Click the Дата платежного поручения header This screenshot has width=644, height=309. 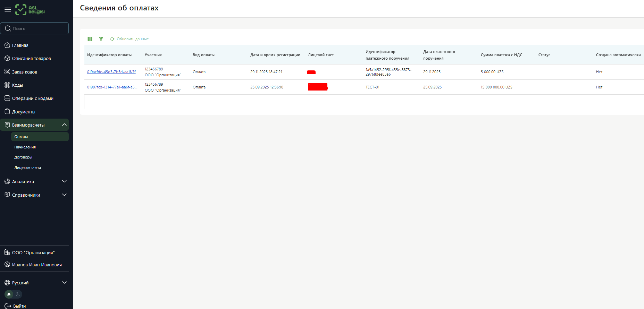tap(439, 55)
